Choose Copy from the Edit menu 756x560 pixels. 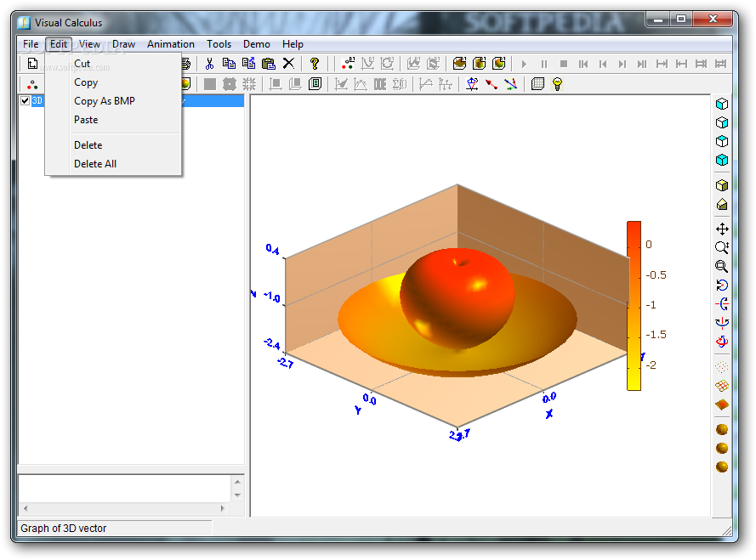click(113, 82)
